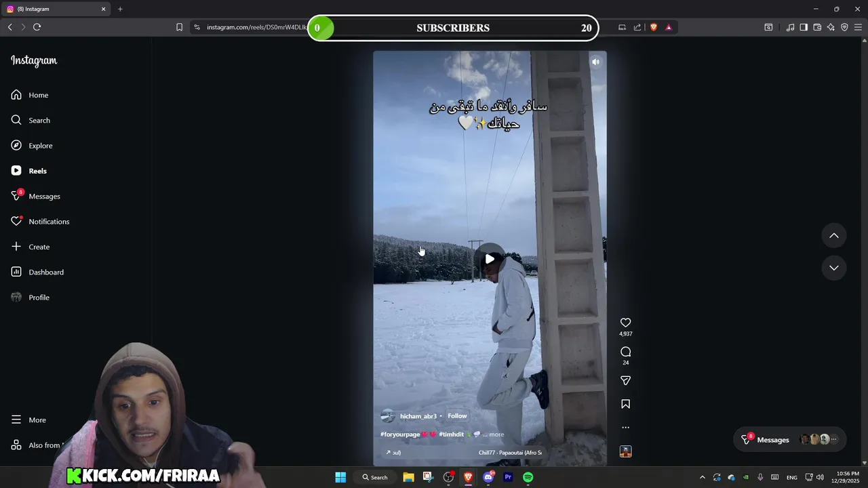868x488 pixels.
Task: Click the microphone tray icon
Action: [x=760, y=477]
